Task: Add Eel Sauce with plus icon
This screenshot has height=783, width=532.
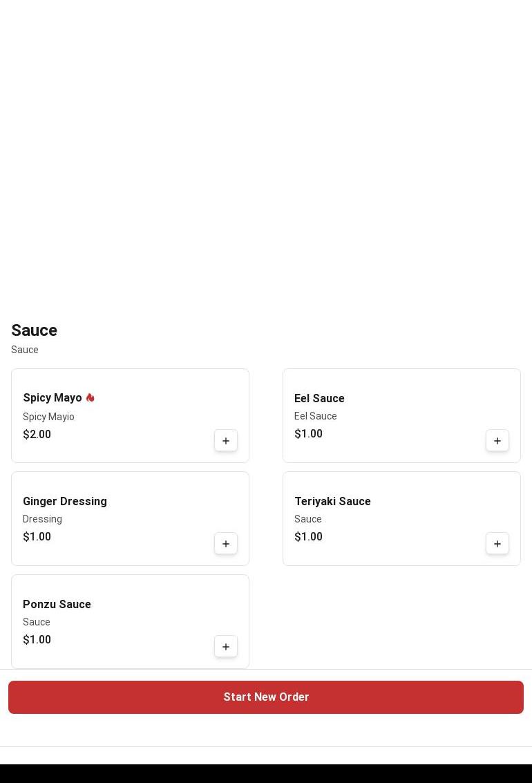Action: [x=497, y=441]
